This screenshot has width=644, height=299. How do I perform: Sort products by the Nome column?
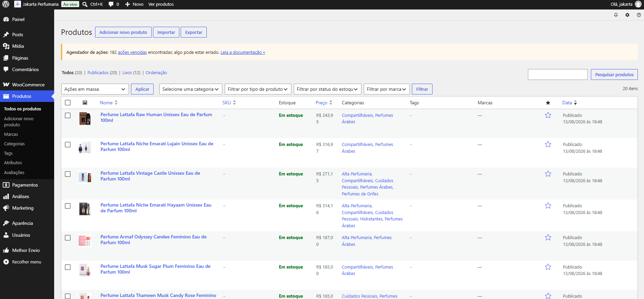(109, 103)
